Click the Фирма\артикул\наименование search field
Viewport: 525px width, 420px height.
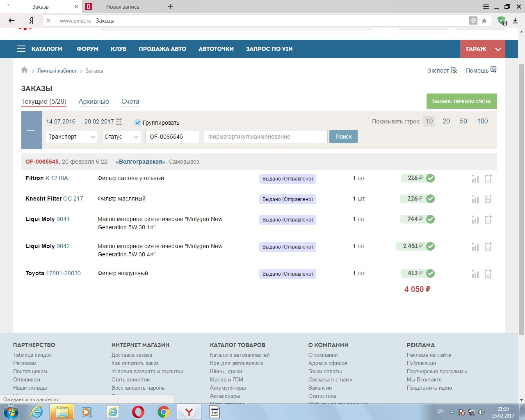(x=266, y=137)
